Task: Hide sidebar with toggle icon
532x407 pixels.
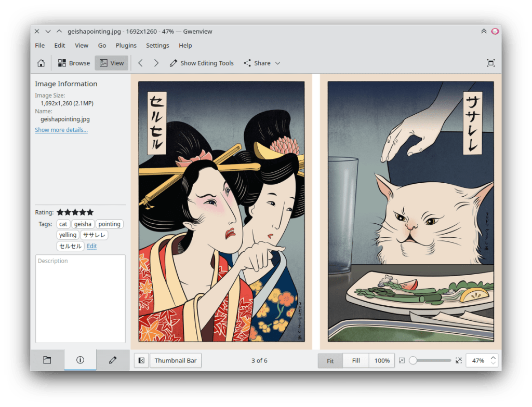Action: [x=141, y=360]
